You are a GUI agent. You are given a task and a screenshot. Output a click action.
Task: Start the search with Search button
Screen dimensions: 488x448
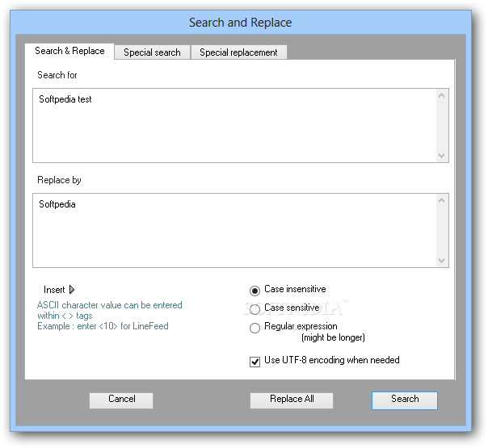point(404,400)
